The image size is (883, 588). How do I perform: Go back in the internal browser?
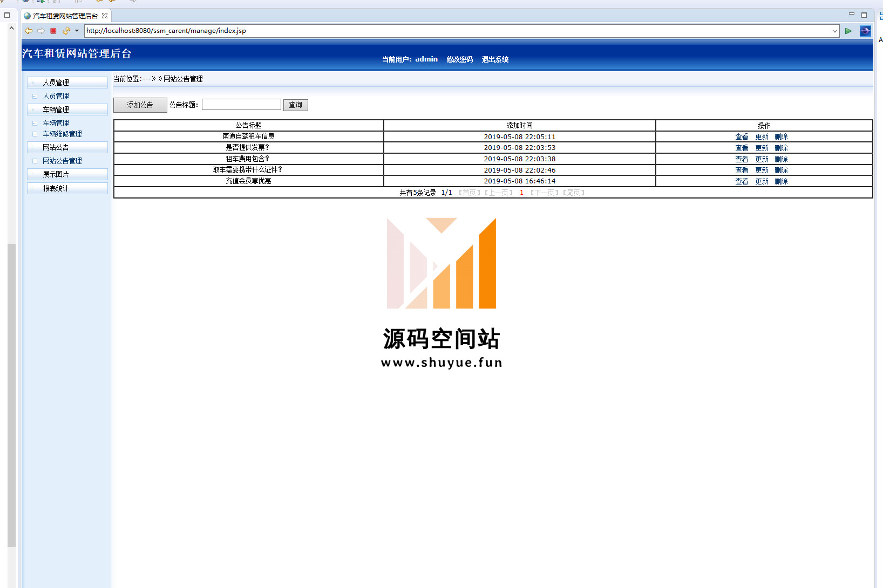coord(29,31)
